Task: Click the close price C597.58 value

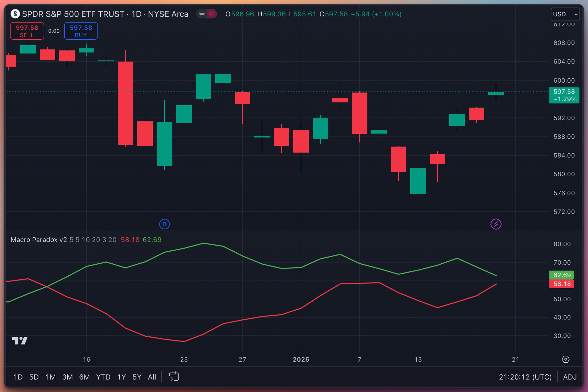Action: tap(333, 14)
